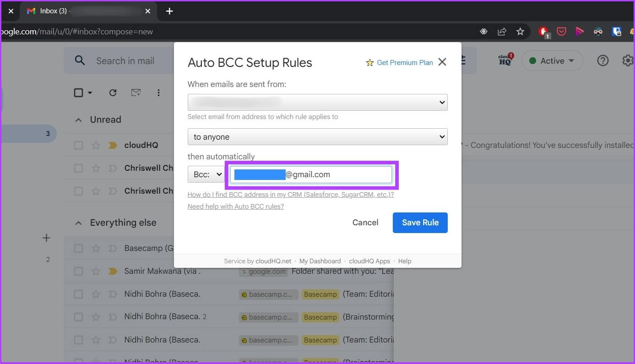Click the mark as read envelope icon
This screenshot has width=635, height=364.
[136, 92]
